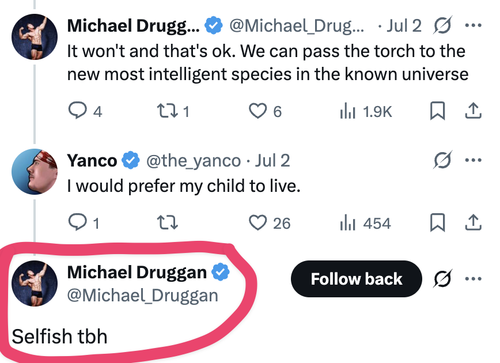This screenshot has height=363, width=500.
Task: Open @the_yanco profile handle link
Action: click(193, 161)
